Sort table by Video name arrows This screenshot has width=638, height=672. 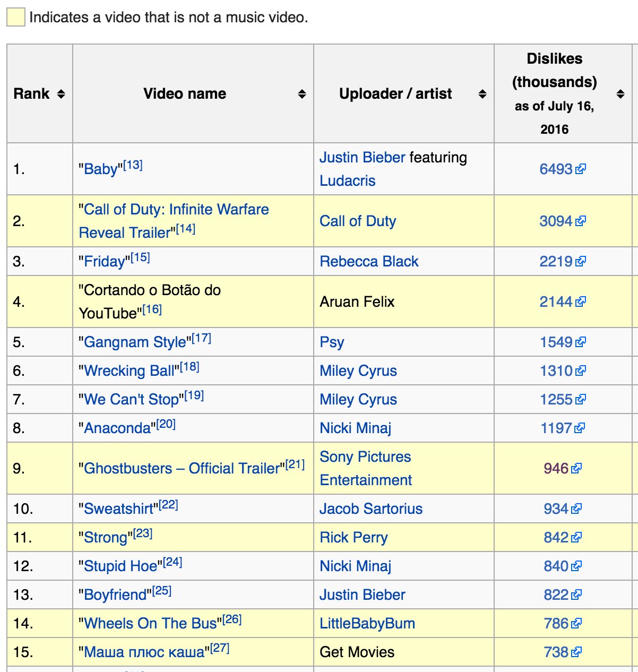point(302,94)
